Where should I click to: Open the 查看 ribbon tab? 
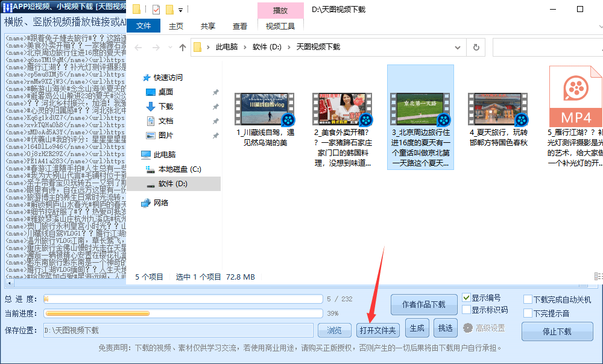pos(240,26)
